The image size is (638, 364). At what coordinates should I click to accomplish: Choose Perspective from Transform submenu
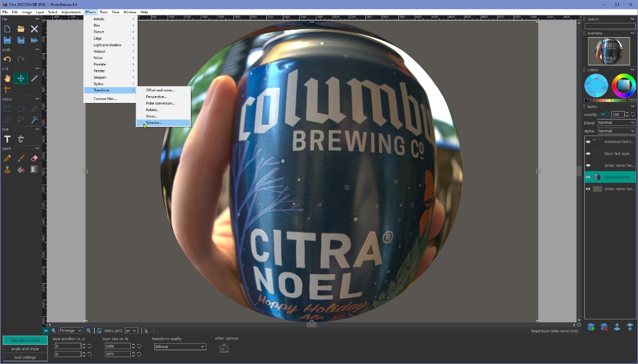(163, 97)
